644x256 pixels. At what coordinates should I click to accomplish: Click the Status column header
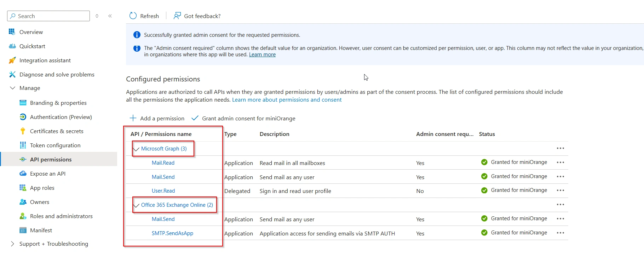tap(487, 134)
